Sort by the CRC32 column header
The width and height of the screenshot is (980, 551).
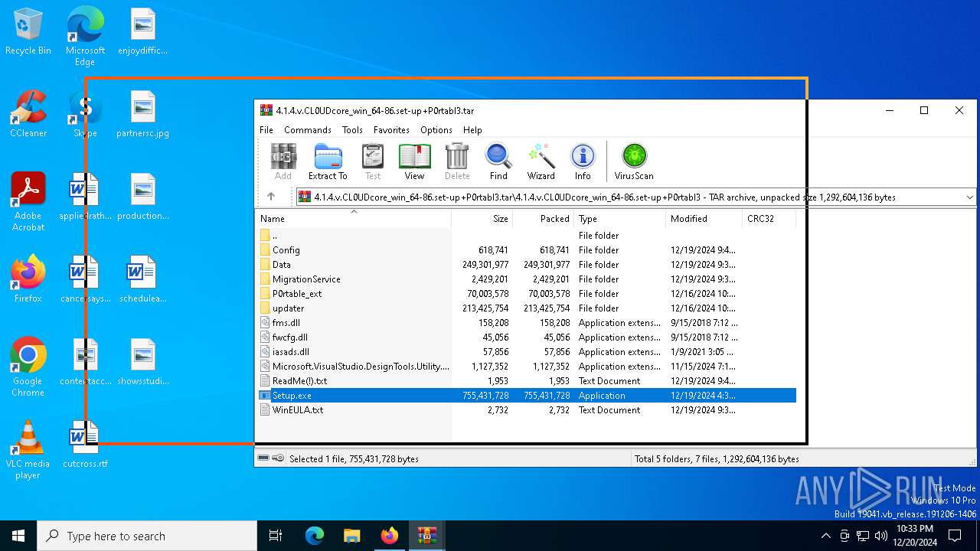tap(769, 219)
